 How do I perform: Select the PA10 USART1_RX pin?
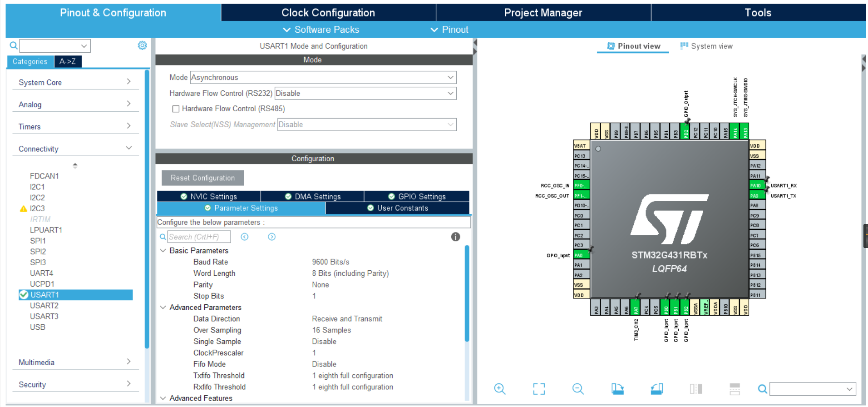click(758, 185)
